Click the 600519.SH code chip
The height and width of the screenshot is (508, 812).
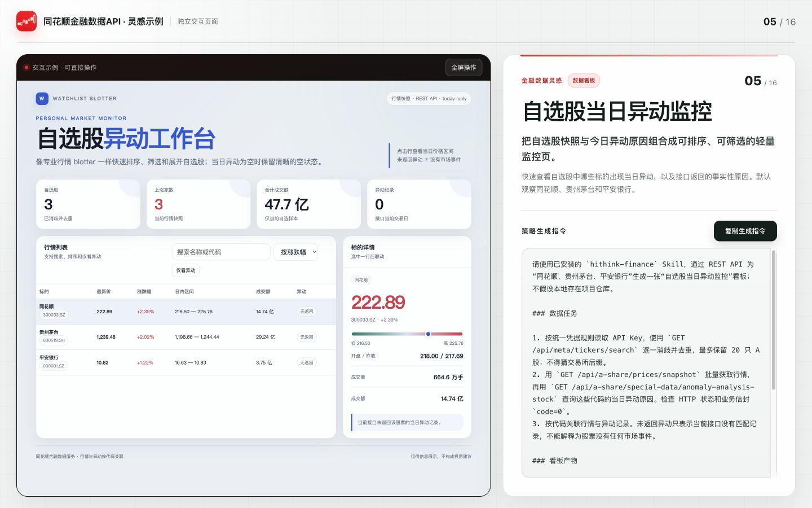coord(54,340)
